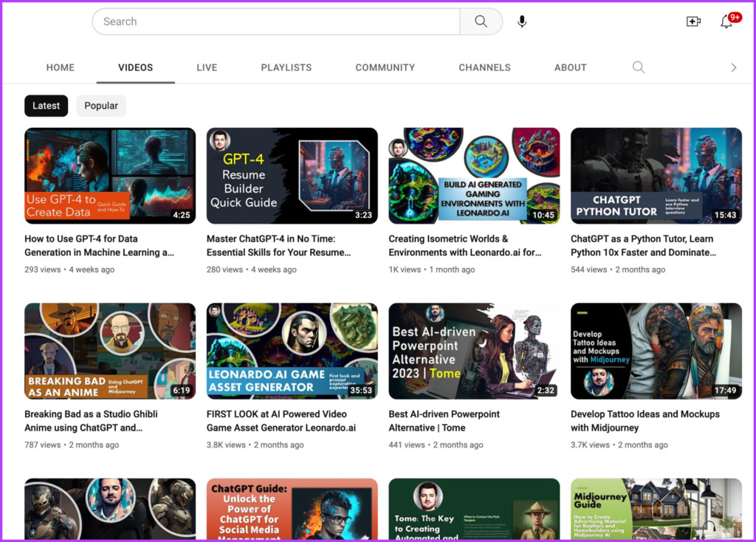This screenshot has width=756, height=542.
Task: Click into the Search input field
Action: pyautogui.click(x=276, y=21)
